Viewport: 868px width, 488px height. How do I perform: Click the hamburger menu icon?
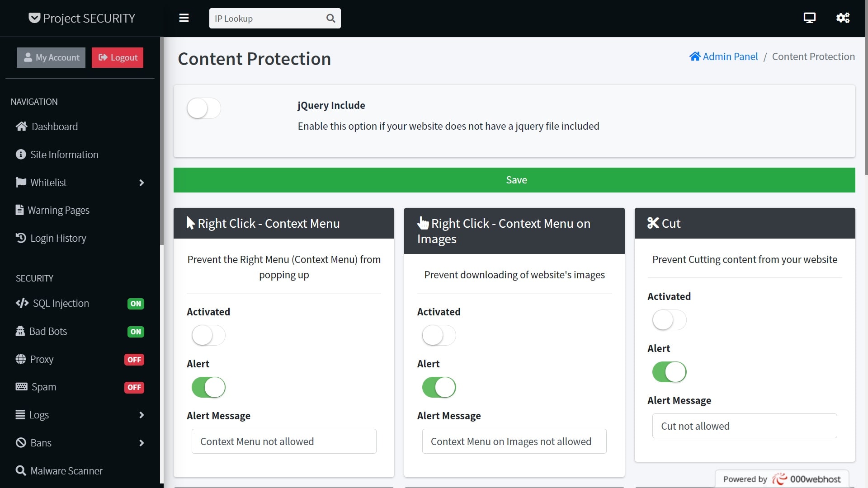[184, 18]
